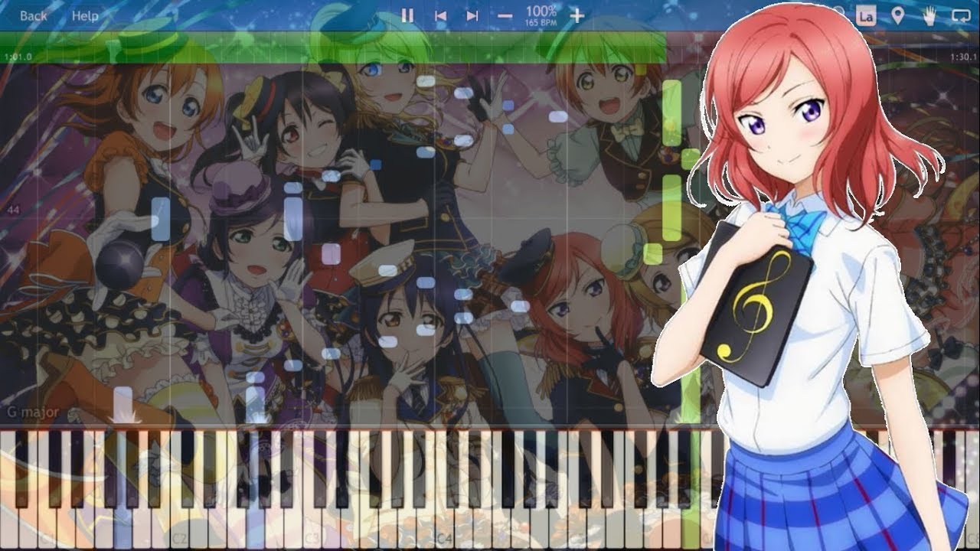Click the 1:01.0 time marker
The width and height of the screenshot is (980, 551).
(x=17, y=57)
